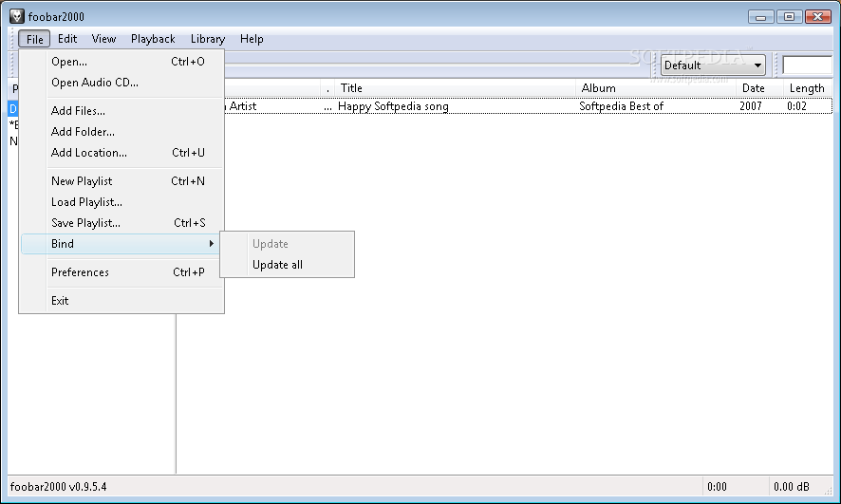This screenshot has height=504, width=841.
Task: Click Softpedia Best of album cell
Action: (x=621, y=106)
